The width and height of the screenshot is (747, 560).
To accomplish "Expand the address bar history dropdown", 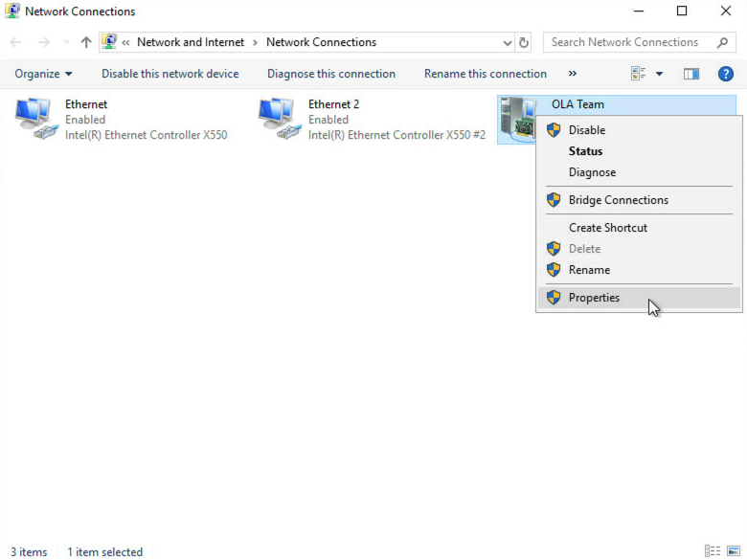I will (x=508, y=42).
